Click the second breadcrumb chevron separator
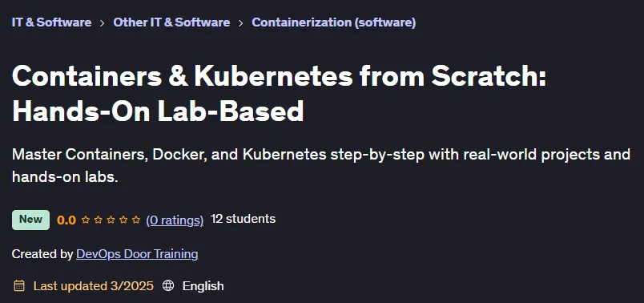This screenshot has width=644, height=303. [x=241, y=23]
